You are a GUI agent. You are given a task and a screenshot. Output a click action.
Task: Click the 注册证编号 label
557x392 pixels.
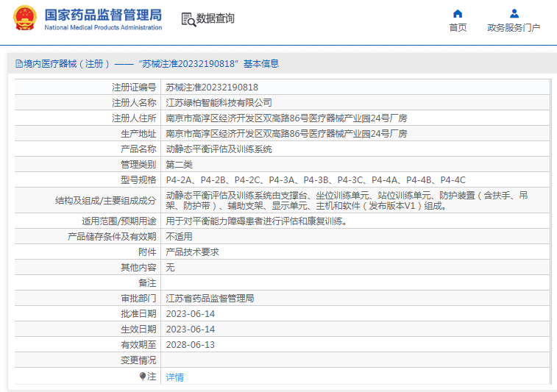point(134,88)
